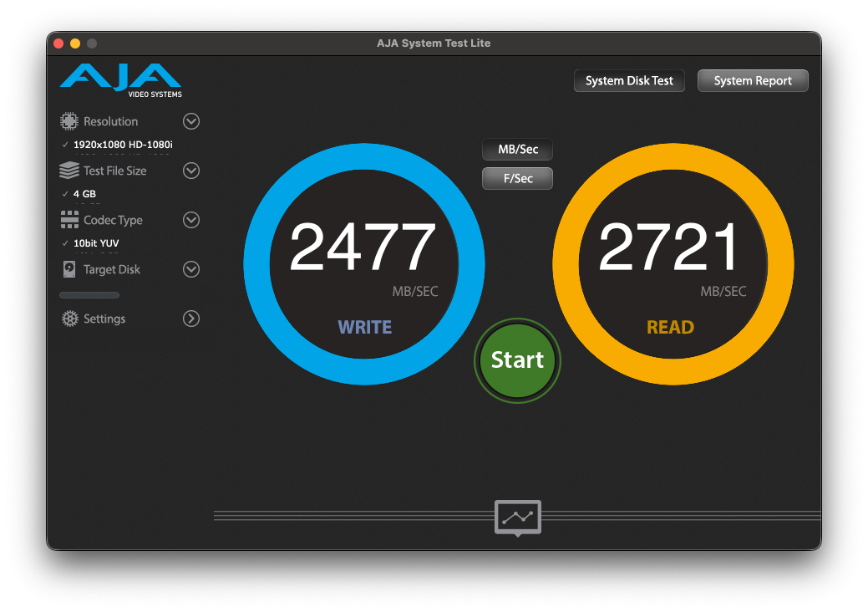Viewport: 868px width, 612px height.
Task: Click the WRITE label
Action: 365,328
